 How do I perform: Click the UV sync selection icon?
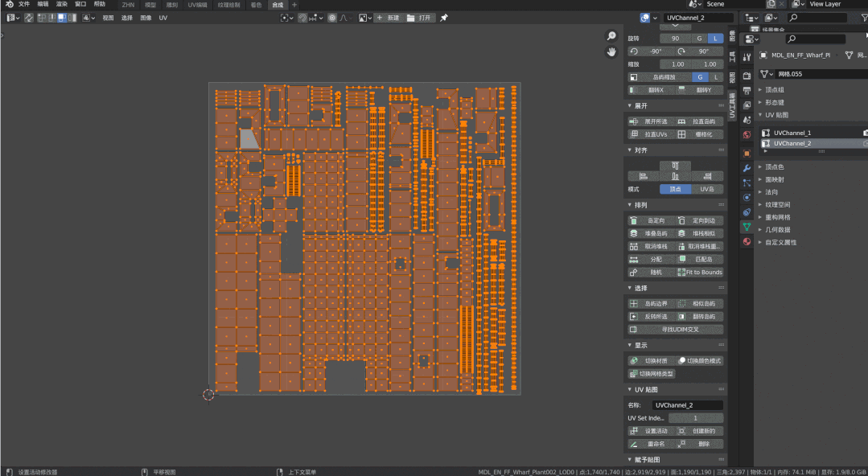(x=28, y=18)
